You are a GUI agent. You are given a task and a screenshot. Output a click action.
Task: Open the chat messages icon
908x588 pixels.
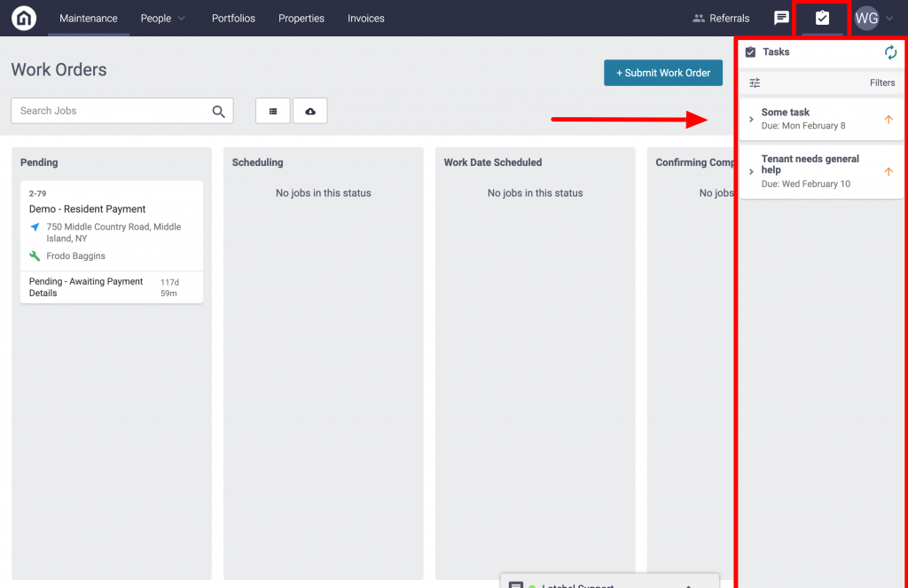point(781,18)
